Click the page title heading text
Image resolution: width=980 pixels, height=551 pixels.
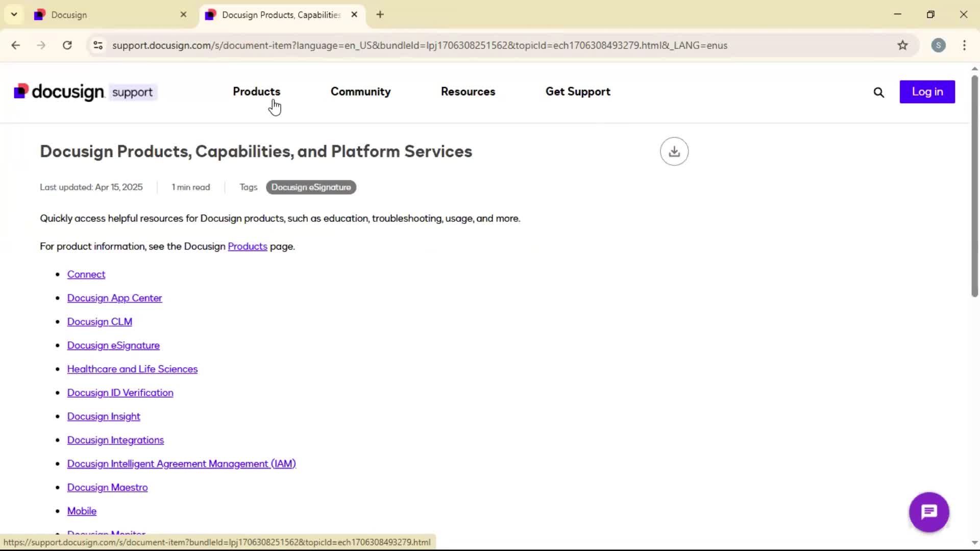256,152
